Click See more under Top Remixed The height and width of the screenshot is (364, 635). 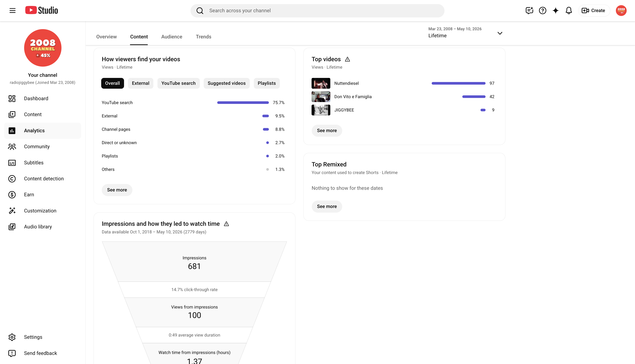327,206
